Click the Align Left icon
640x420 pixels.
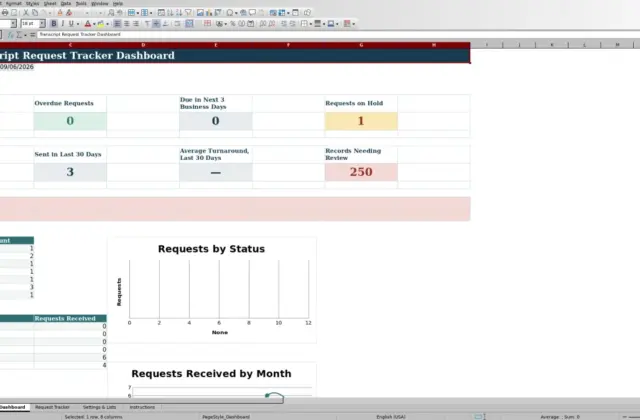coord(118,23)
